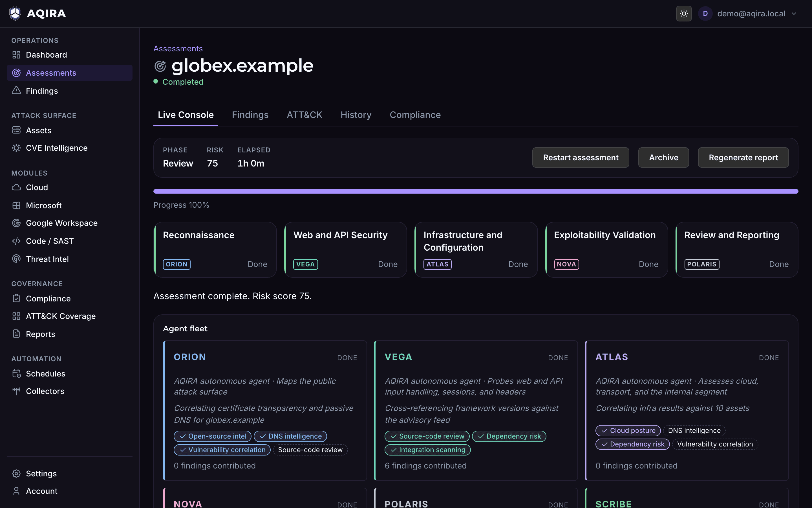Click the Reports document icon
Image resolution: width=812 pixels, height=508 pixels.
16,334
